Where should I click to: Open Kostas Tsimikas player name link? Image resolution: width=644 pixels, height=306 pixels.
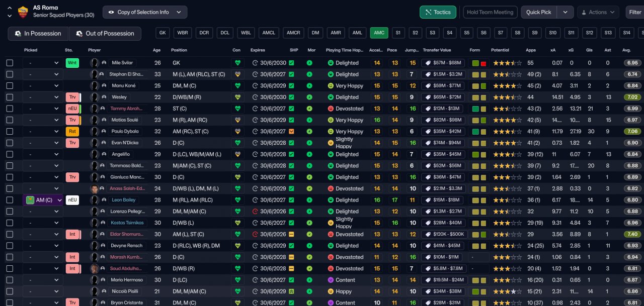pos(127,223)
